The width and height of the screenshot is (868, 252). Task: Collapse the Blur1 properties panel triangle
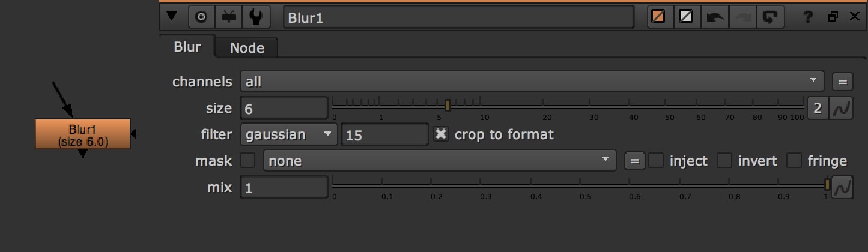tap(172, 17)
